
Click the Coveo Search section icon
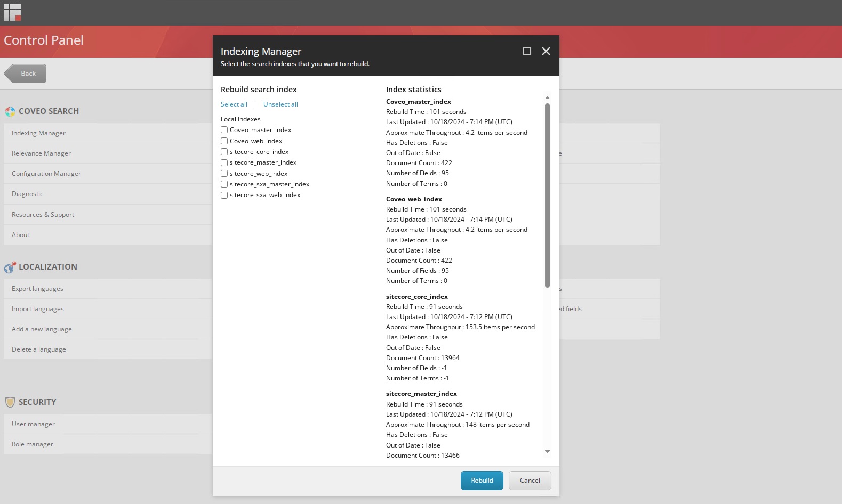pos(10,111)
